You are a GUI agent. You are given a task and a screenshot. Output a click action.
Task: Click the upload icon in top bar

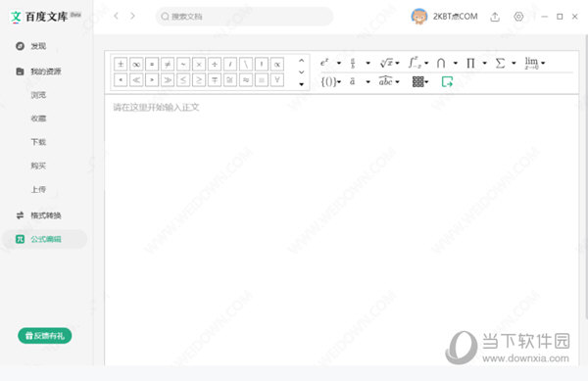click(495, 17)
